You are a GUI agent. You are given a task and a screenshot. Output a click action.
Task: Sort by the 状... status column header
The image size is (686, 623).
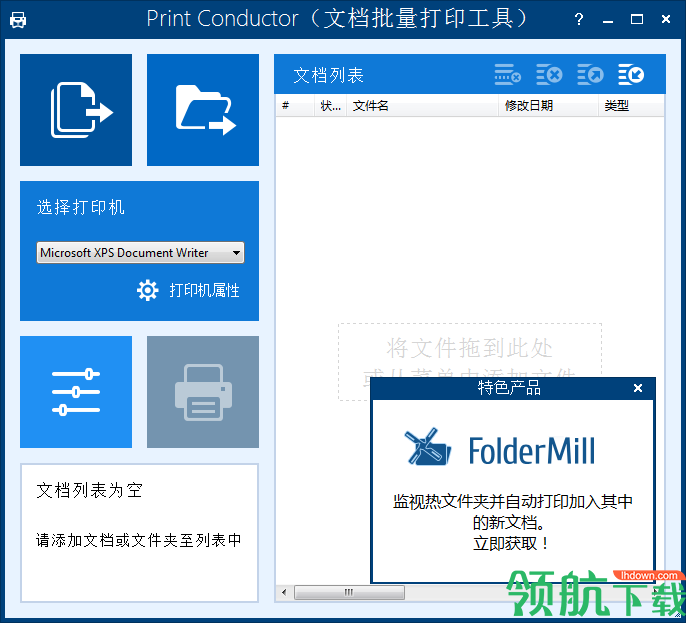[330, 105]
